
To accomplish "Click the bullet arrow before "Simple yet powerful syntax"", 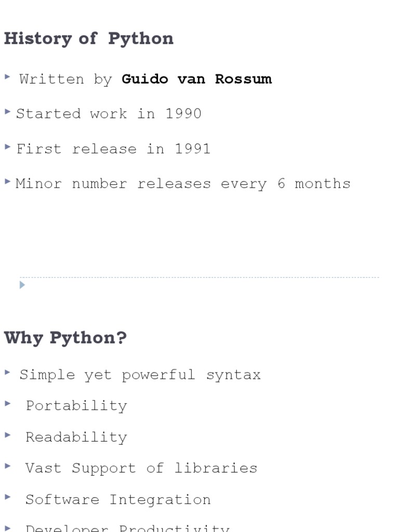I will coord(7,372).
